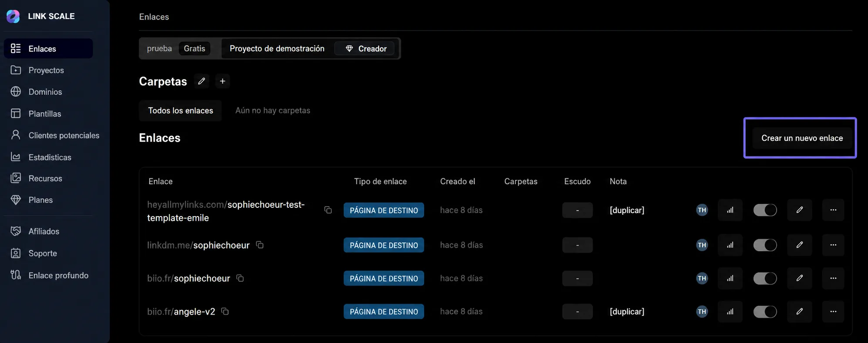The image size is (868, 343).
Task: Toggle the heyallmylinks.com link switch
Action: tap(765, 210)
